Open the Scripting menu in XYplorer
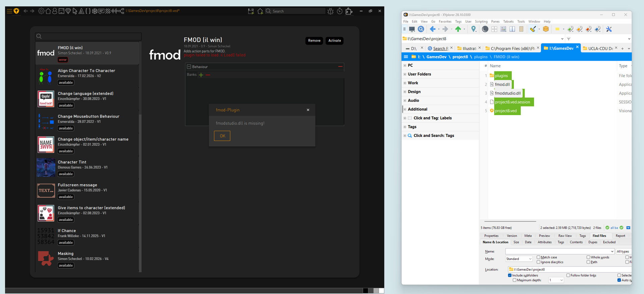 [x=481, y=21]
